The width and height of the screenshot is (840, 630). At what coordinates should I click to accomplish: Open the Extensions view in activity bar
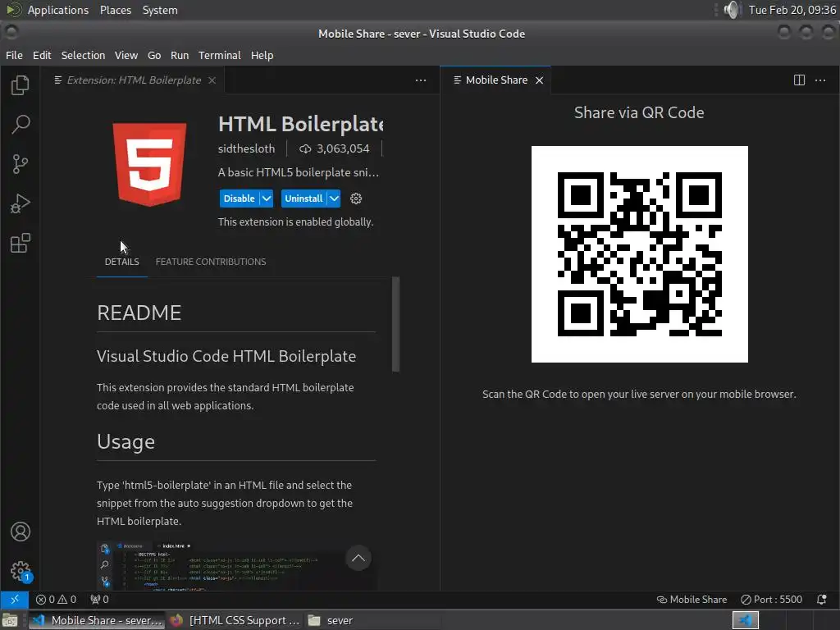point(20,243)
